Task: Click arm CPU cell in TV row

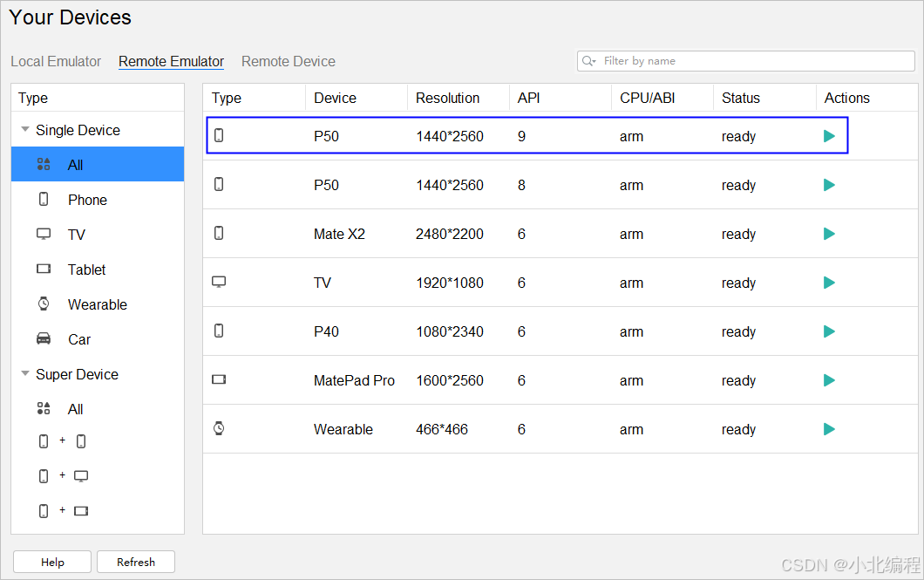Action: [x=631, y=283]
